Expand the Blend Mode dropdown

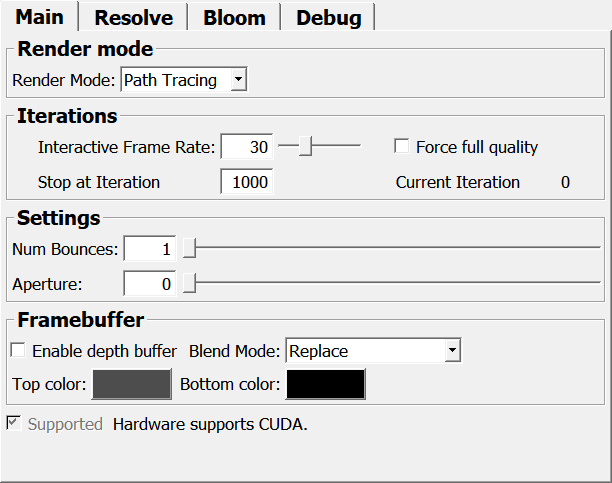click(372, 351)
